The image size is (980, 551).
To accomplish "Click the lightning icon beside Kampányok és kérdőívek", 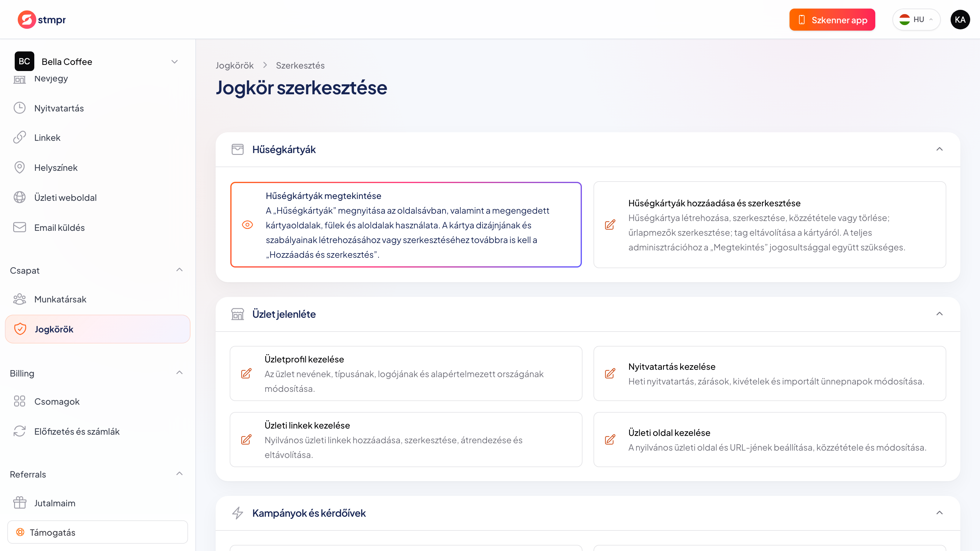I will [x=237, y=513].
